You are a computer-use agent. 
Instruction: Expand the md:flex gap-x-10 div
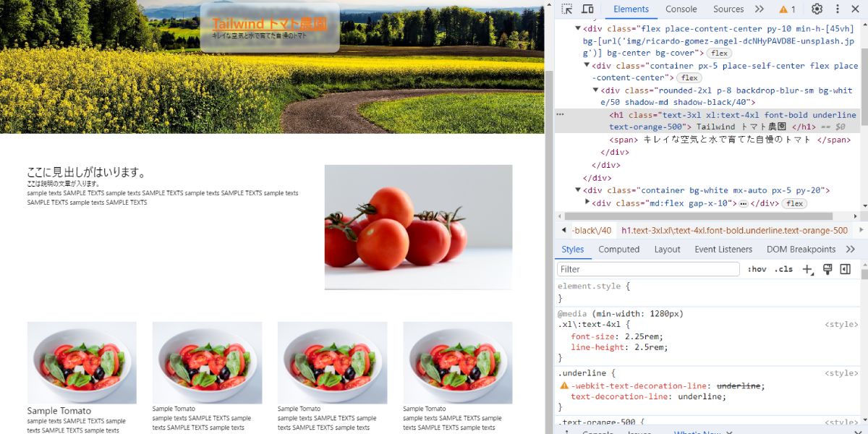(587, 203)
